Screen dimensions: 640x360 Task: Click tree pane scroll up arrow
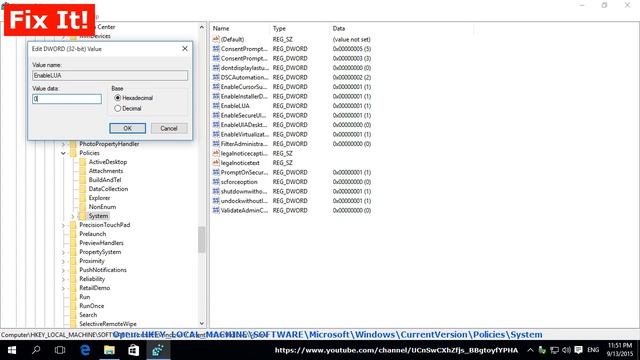[x=202, y=27]
